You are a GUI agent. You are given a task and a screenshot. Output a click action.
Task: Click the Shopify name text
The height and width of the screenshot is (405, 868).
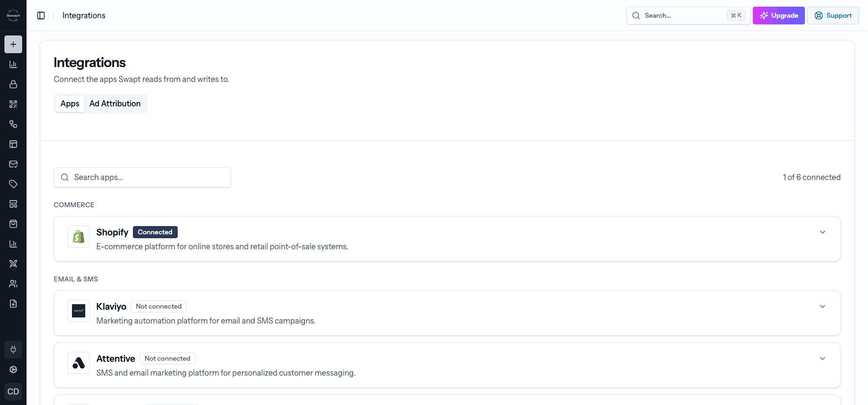[x=112, y=232]
